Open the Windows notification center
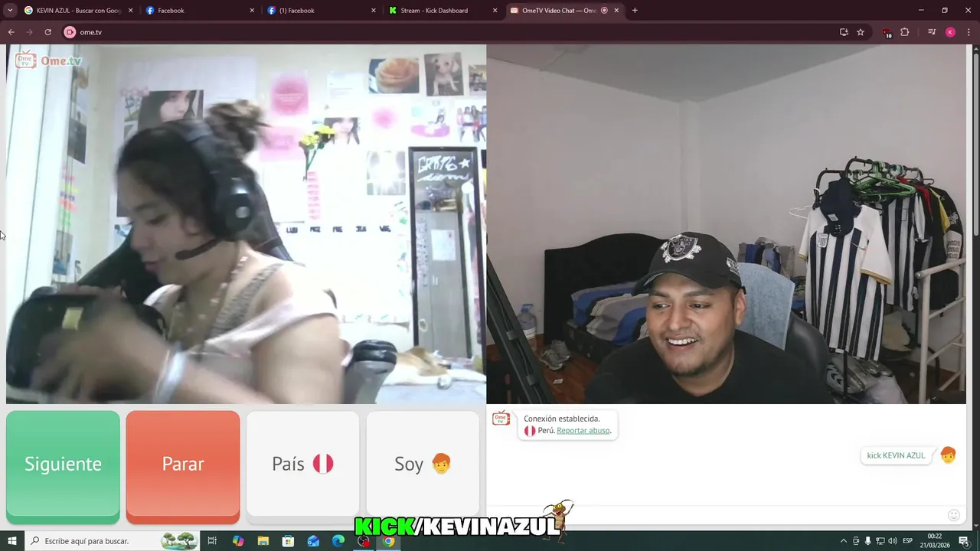The image size is (980, 551). coord(964,541)
